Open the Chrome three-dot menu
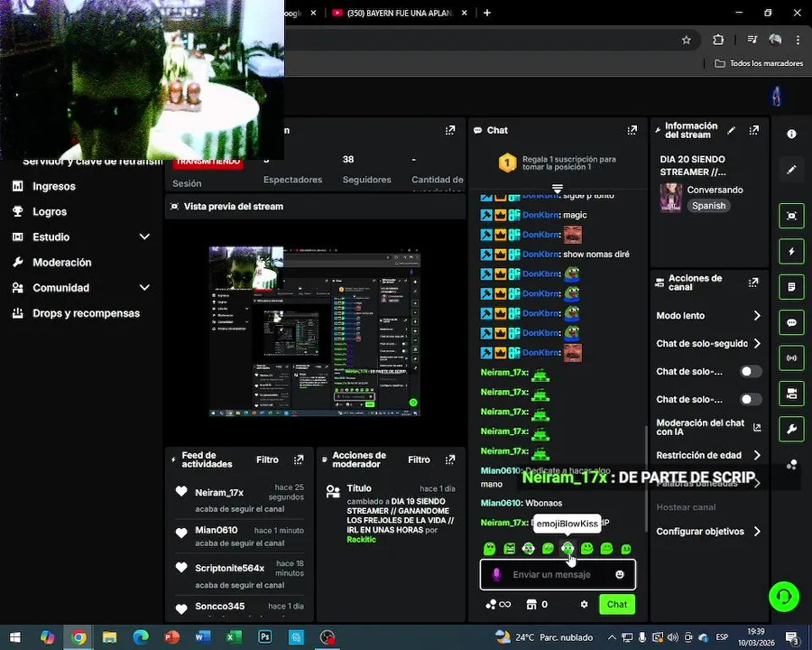The image size is (812, 650). [798, 40]
